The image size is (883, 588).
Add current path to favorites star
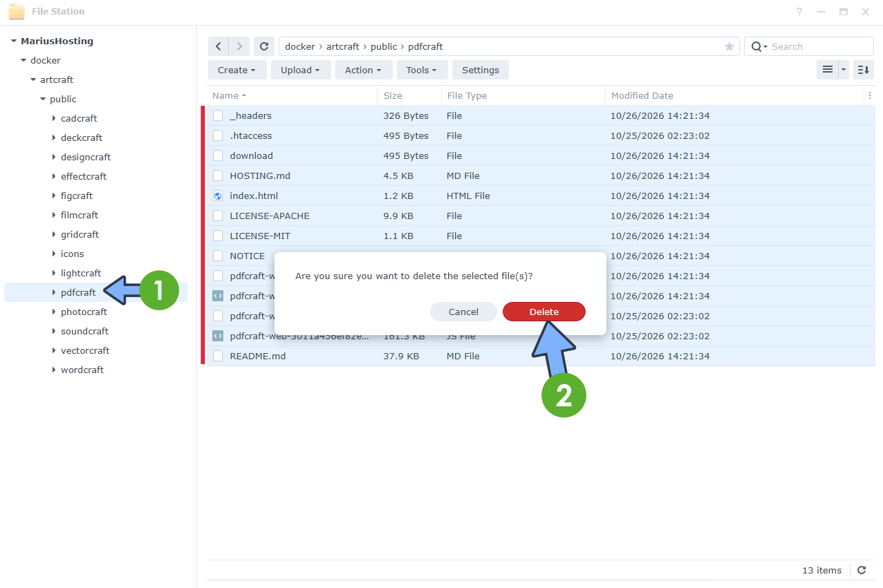(729, 46)
